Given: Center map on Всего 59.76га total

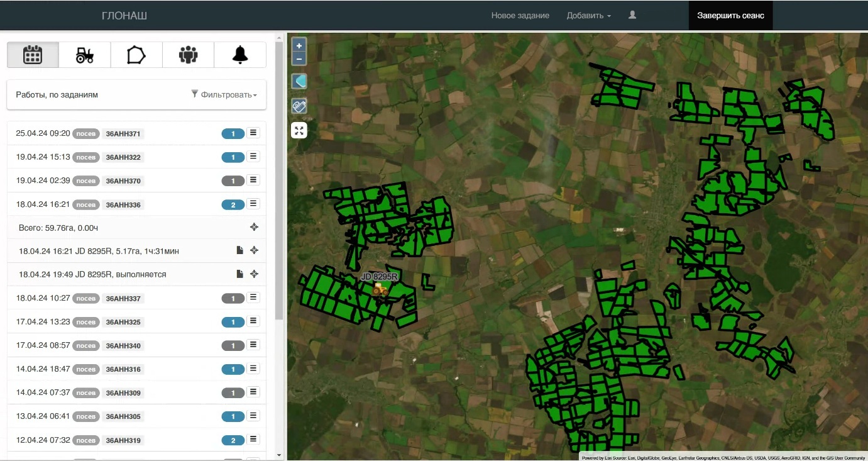Looking at the screenshot, I should click(254, 227).
